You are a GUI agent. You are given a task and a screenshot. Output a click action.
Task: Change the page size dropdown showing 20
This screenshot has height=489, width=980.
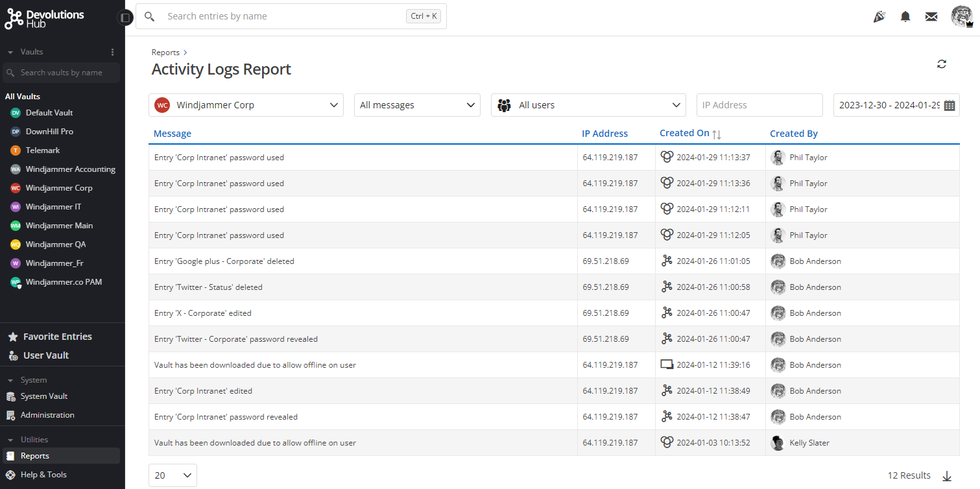[x=173, y=475]
